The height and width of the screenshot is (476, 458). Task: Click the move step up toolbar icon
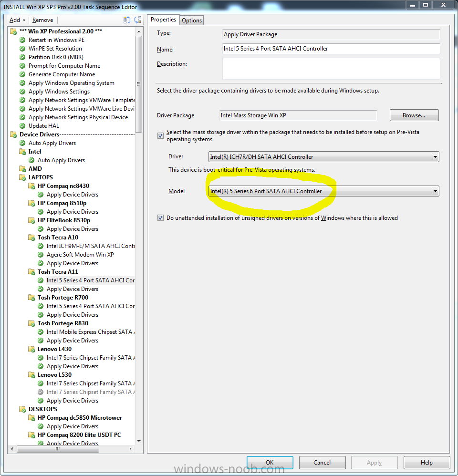(127, 20)
